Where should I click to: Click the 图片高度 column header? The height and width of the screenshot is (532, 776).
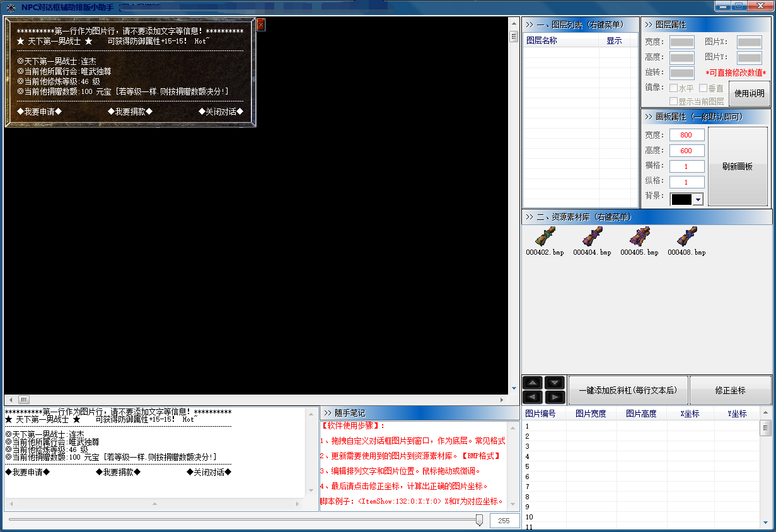[x=642, y=413]
